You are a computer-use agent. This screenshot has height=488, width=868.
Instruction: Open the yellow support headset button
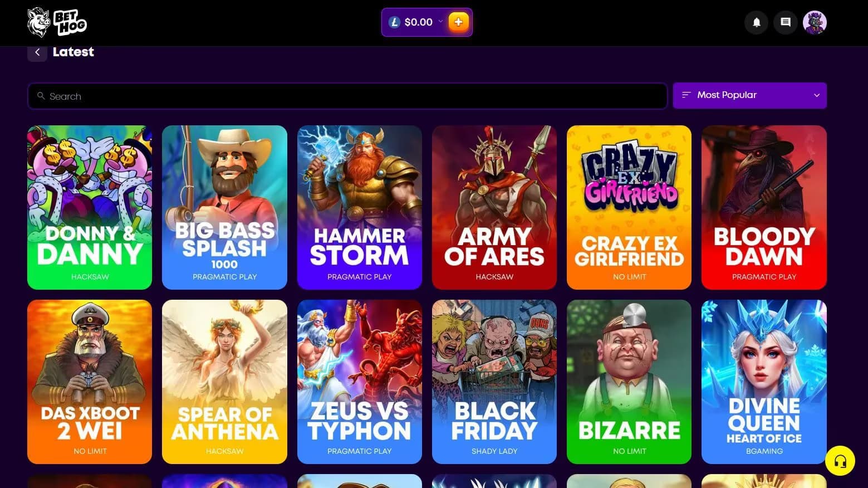[x=840, y=461]
